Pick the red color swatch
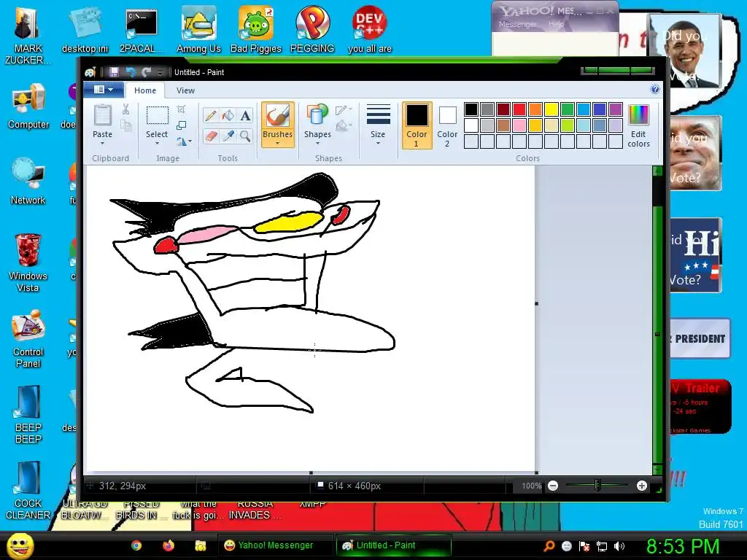The height and width of the screenshot is (560, 747). click(519, 109)
